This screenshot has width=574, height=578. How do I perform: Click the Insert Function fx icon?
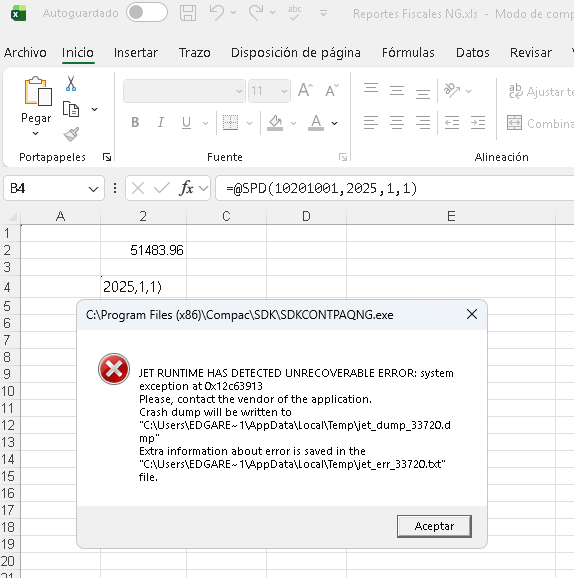pos(187,188)
